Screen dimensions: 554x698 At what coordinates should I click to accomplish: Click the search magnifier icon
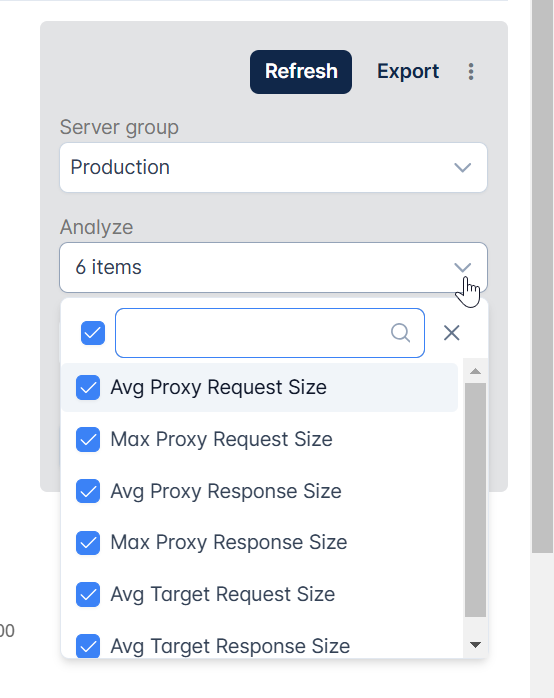click(400, 333)
